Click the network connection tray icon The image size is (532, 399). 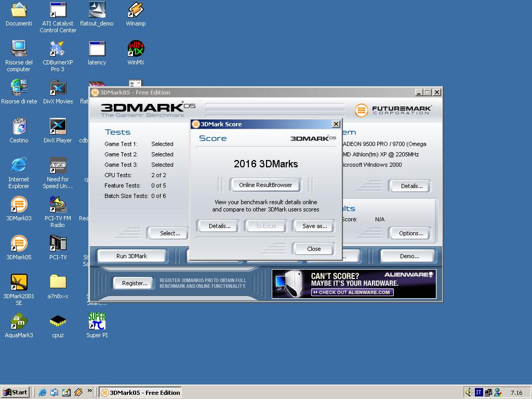(488, 393)
